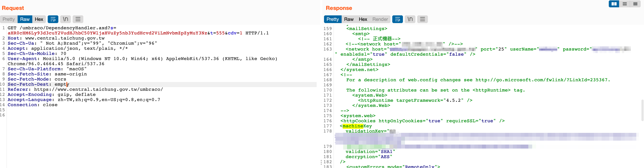
Task: Click the "Sec-Ch-Ua-Platform: "macOS"" header
Action: [x=47, y=69]
